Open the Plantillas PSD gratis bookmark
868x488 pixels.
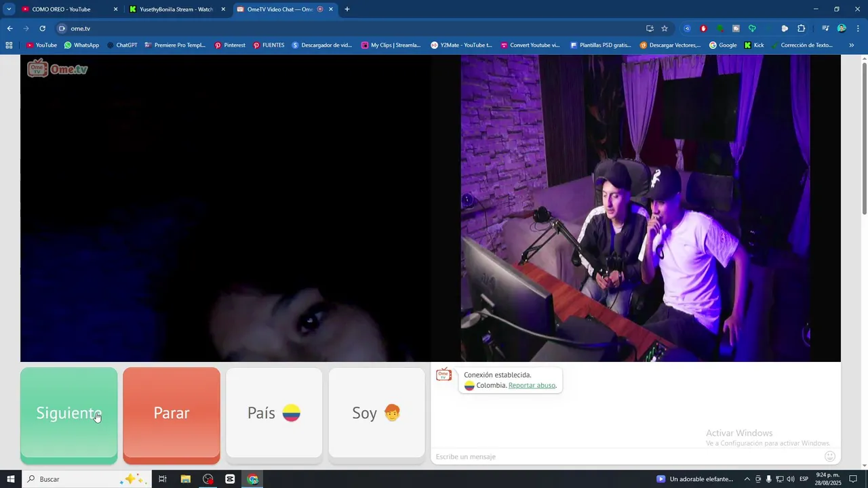tap(601, 45)
